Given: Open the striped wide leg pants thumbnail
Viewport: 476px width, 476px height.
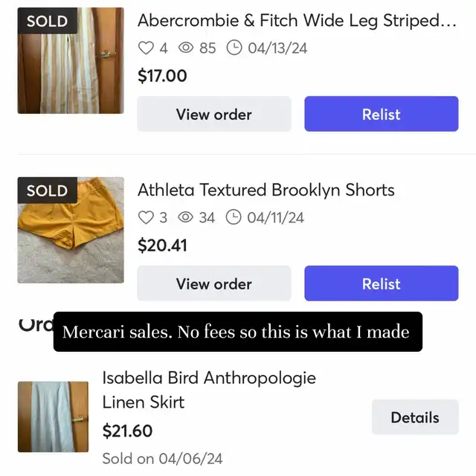Looking at the screenshot, I should [71, 61].
